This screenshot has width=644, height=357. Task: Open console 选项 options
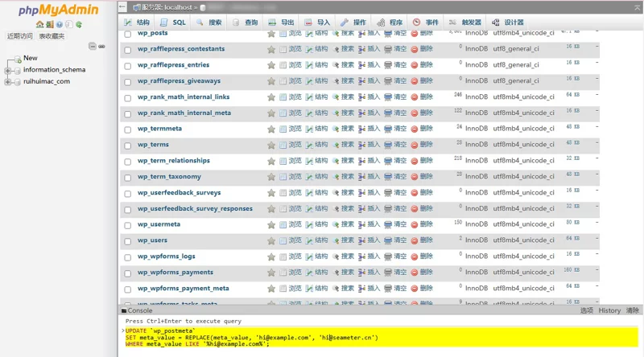587,310
